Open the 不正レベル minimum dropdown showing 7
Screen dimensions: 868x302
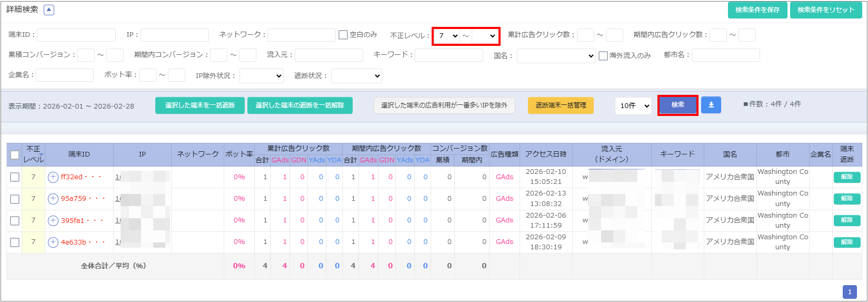tap(447, 36)
